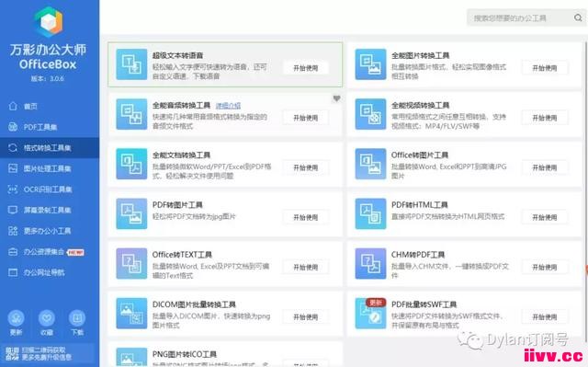The height and width of the screenshot is (367, 588).
Task: Select 格式转换工具集 in the sidebar
Action: [50, 148]
